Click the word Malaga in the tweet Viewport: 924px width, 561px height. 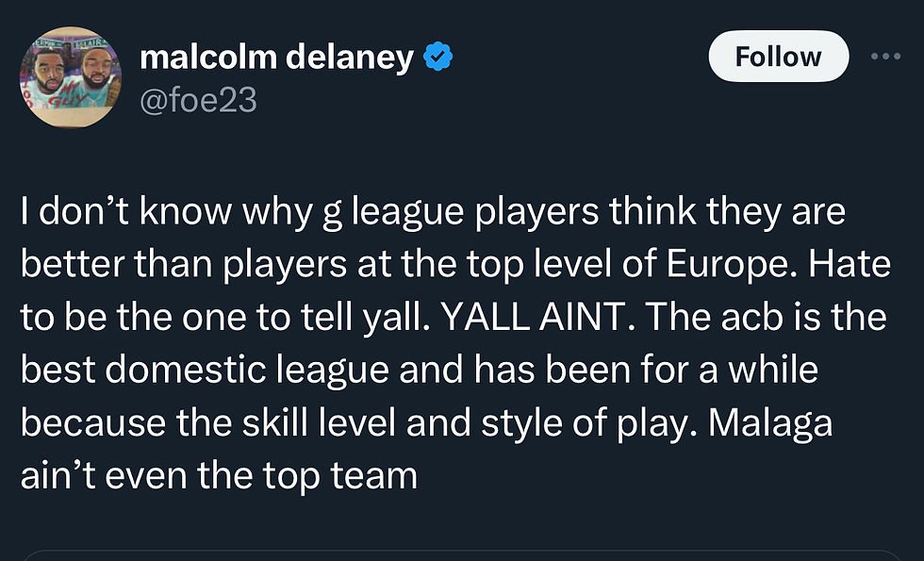click(770, 421)
